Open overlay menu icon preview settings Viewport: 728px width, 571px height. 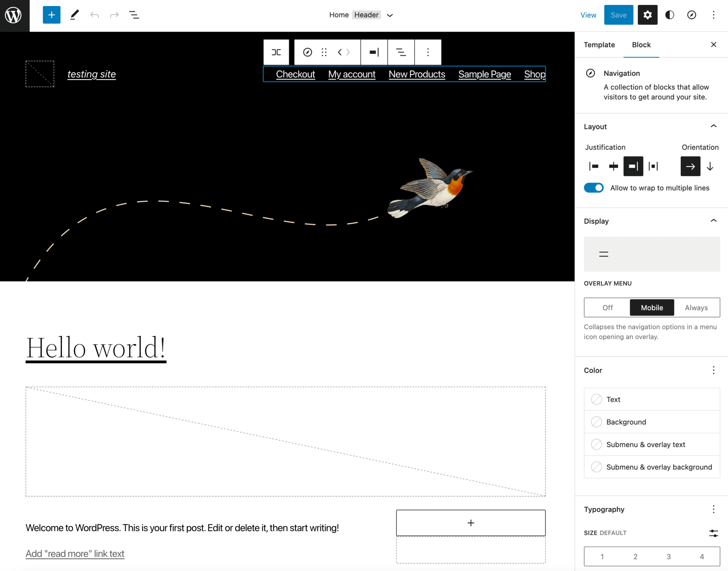(652, 254)
